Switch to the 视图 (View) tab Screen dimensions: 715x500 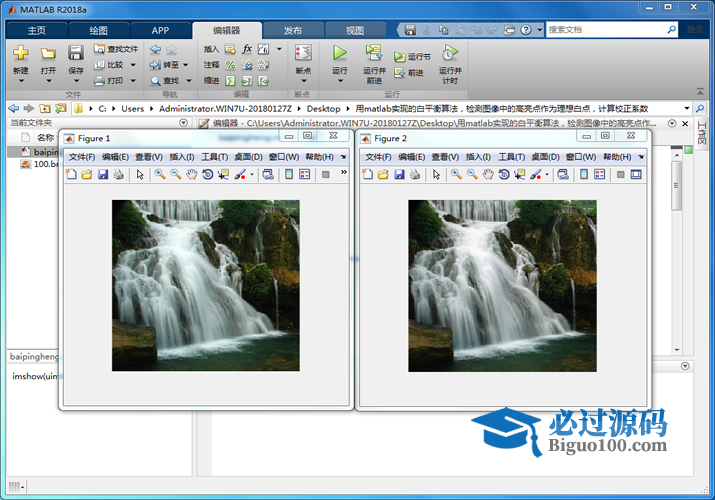[x=355, y=31]
